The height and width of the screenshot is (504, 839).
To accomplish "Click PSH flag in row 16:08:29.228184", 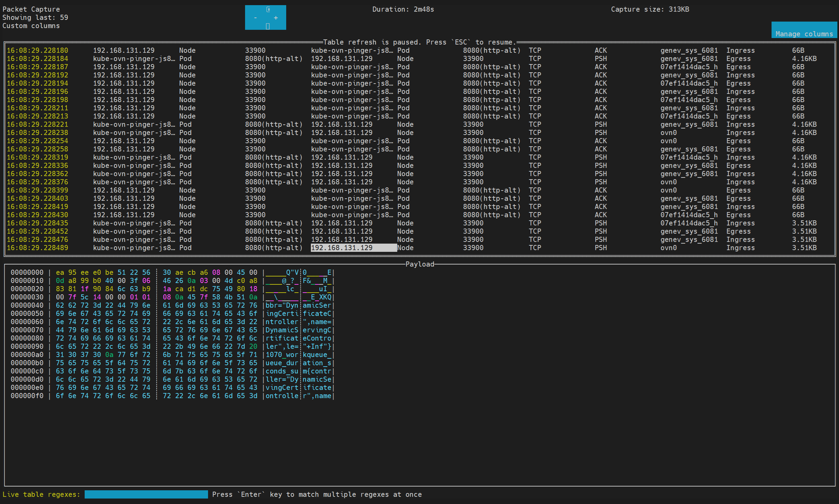I will [x=600, y=59].
